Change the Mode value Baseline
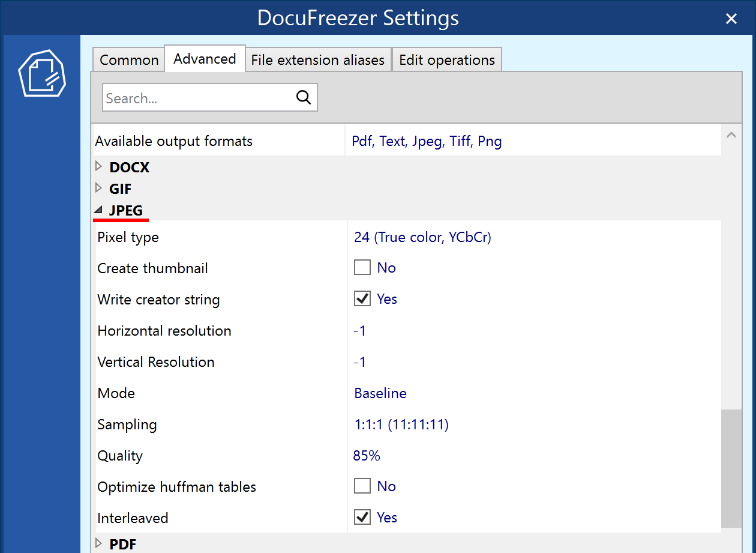 pyautogui.click(x=380, y=393)
